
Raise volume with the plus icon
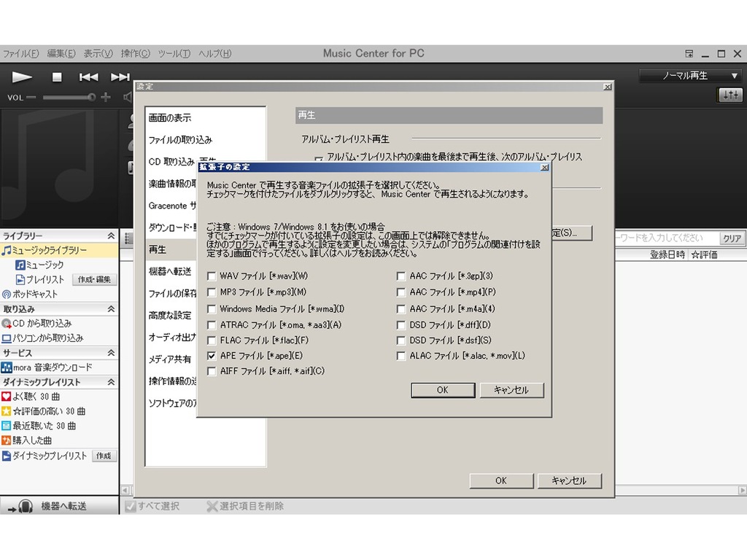[x=106, y=98]
